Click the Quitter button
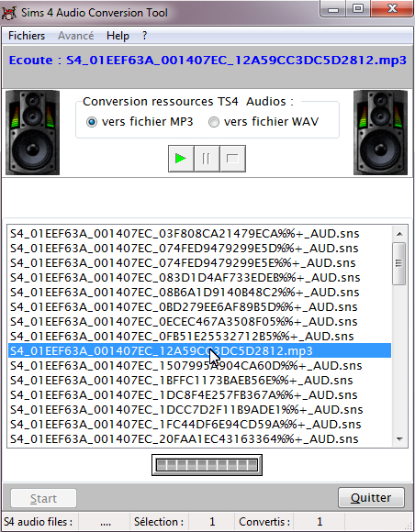Image resolution: width=415 pixels, height=532 pixels. pyautogui.click(x=371, y=498)
